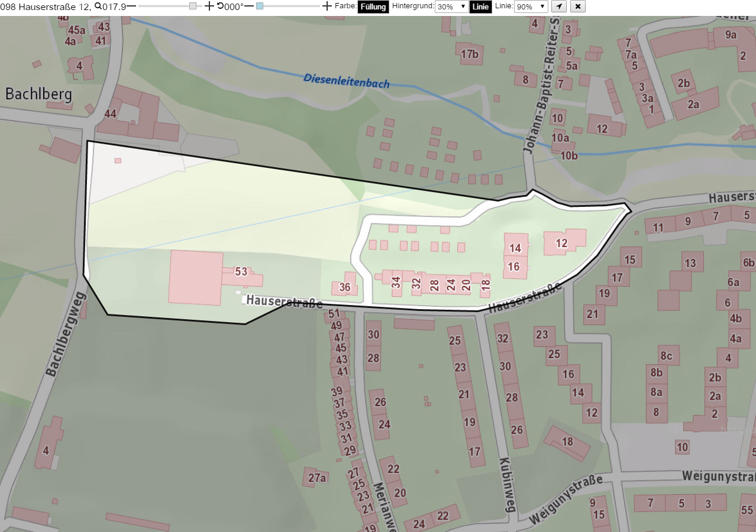Open the Linie percentage dropdown
The width and height of the screenshot is (756, 532).
coord(531,7)
